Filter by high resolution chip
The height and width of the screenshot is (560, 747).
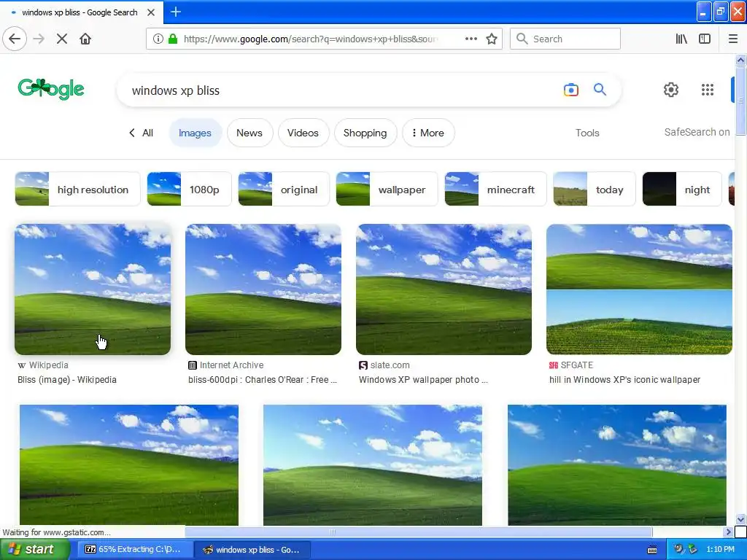click(77, 189)
